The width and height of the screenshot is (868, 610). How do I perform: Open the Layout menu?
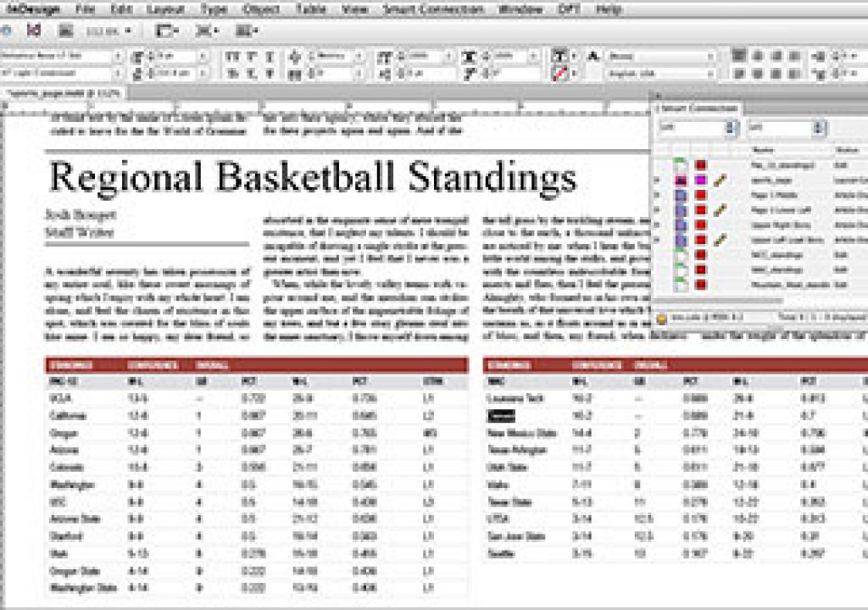tap(165, 8)
